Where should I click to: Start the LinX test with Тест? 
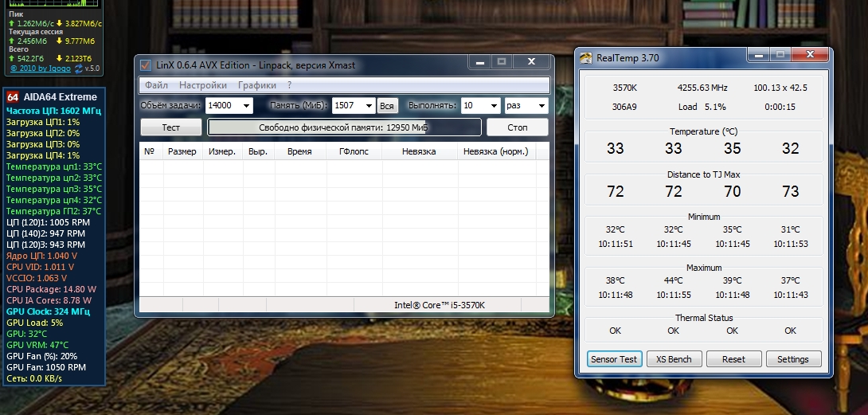coord(170,127)
